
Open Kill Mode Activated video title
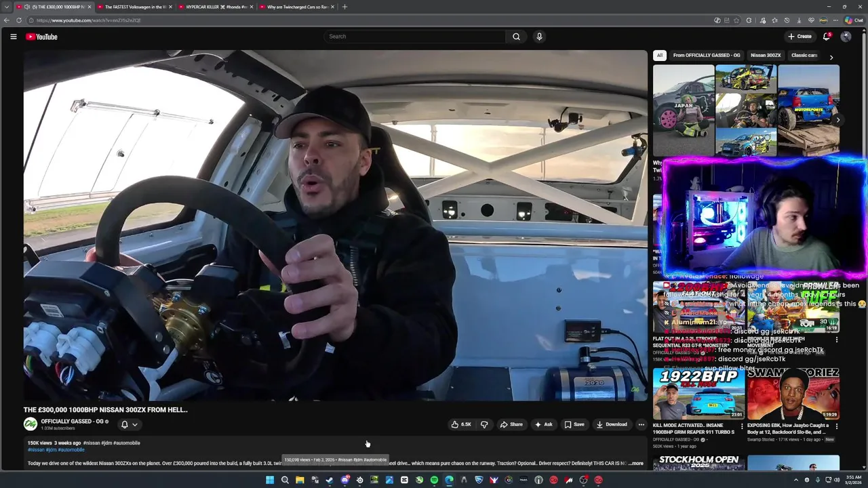pos(694,428)
